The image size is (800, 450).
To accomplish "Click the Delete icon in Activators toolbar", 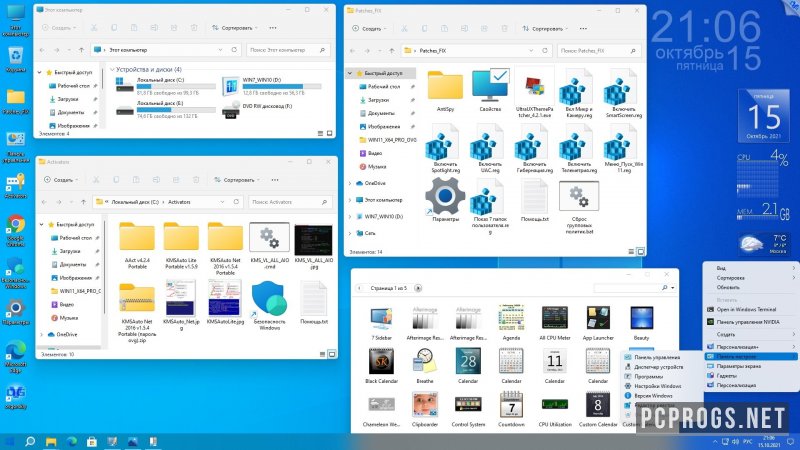I will click(196, 180).
